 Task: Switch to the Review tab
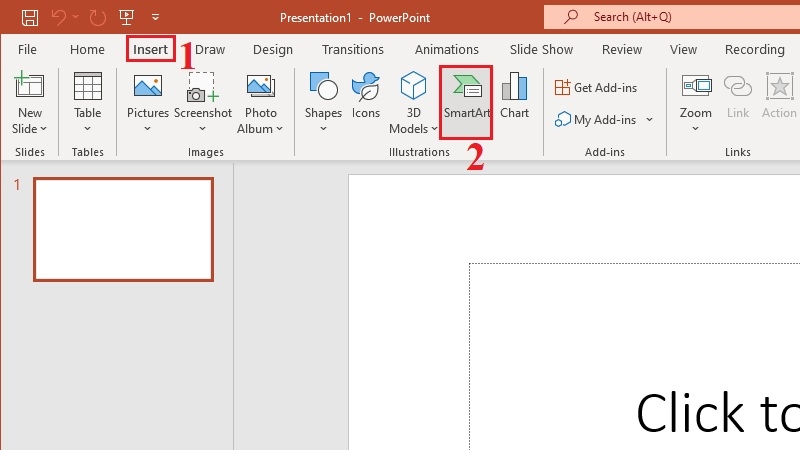[x=621, y=49]
